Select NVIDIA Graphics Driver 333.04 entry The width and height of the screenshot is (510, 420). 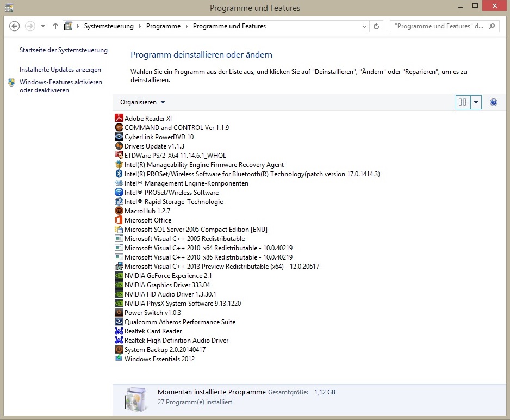tap(167, 285)
